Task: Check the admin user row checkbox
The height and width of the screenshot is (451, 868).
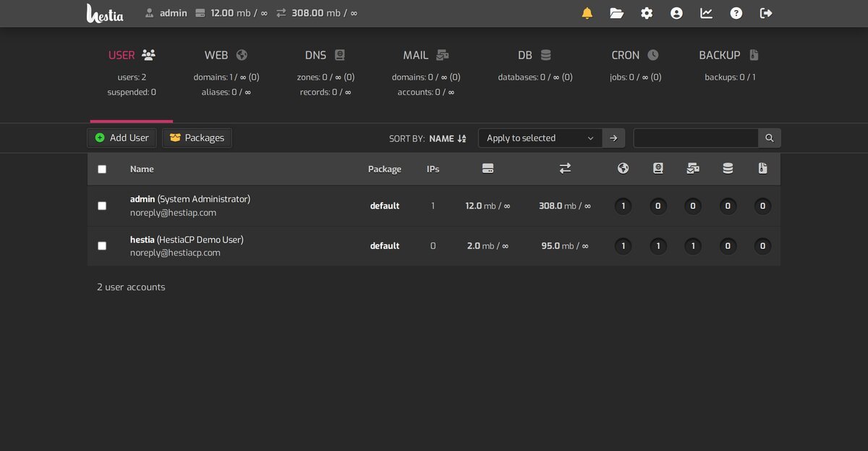Action: (x=102, y=206)
